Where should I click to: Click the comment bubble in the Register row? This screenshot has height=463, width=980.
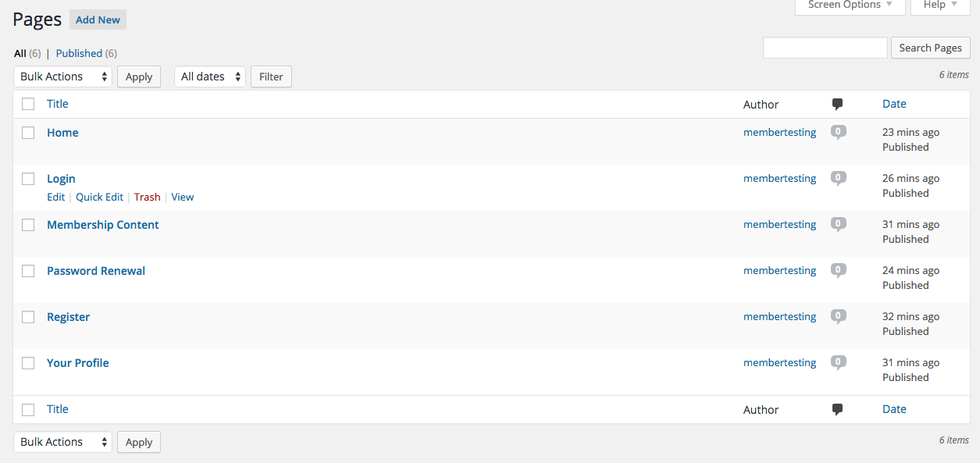tap(838, 316)
